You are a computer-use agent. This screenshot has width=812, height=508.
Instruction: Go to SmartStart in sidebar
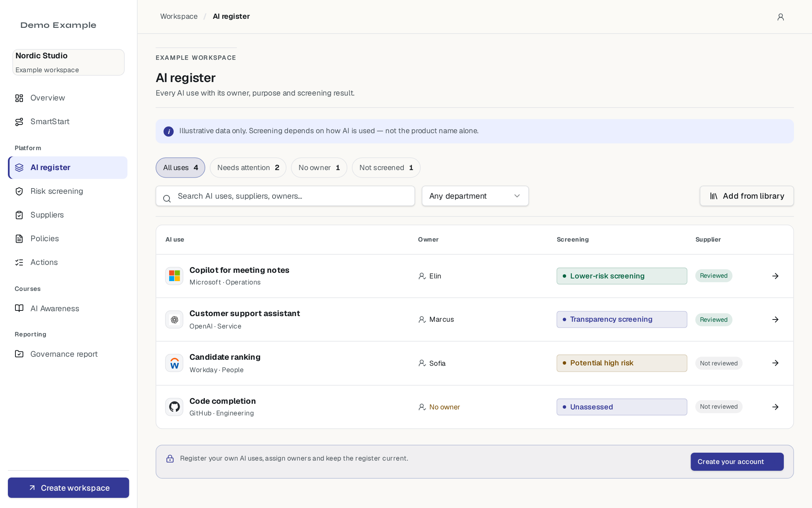point(68,122)
